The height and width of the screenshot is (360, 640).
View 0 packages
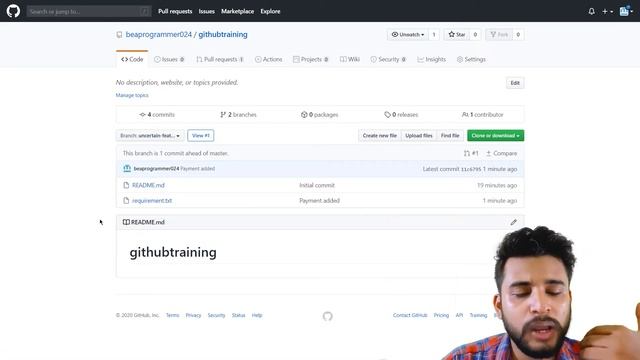(x=320, y=115)
